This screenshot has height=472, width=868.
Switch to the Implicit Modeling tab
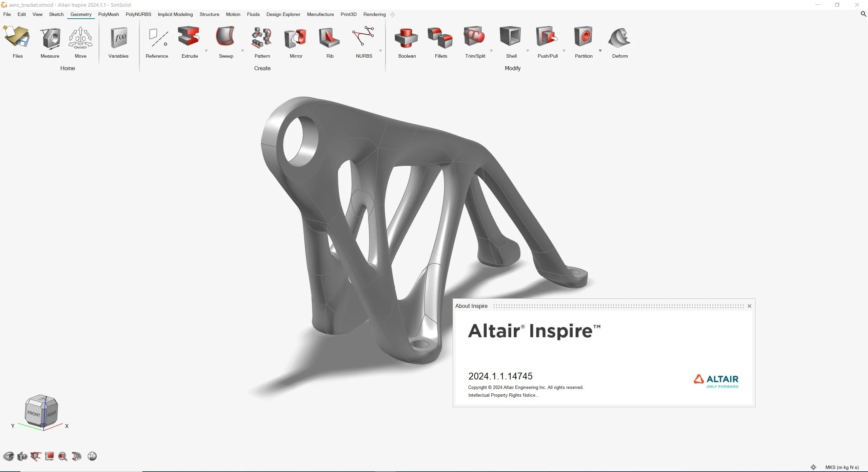pyautogui.click(x=175, y=14)
